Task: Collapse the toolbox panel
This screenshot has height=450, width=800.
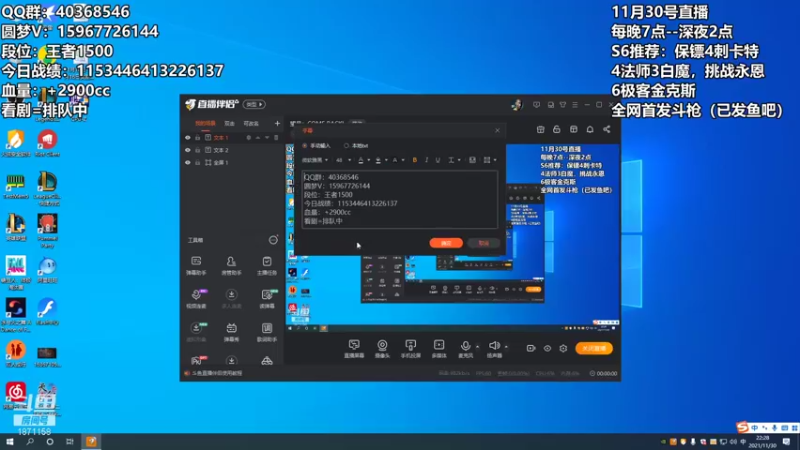Action: pyautogui.click(x=273, y=240)
